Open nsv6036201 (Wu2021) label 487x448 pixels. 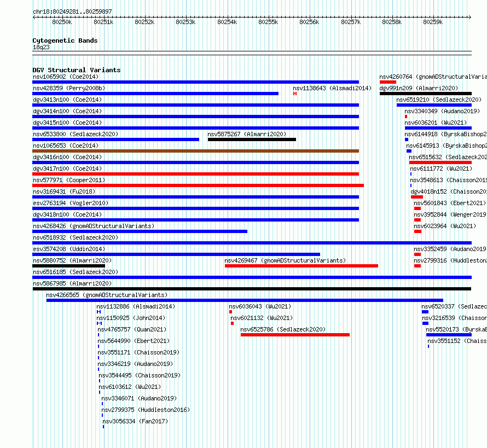[x=436, y=123]
